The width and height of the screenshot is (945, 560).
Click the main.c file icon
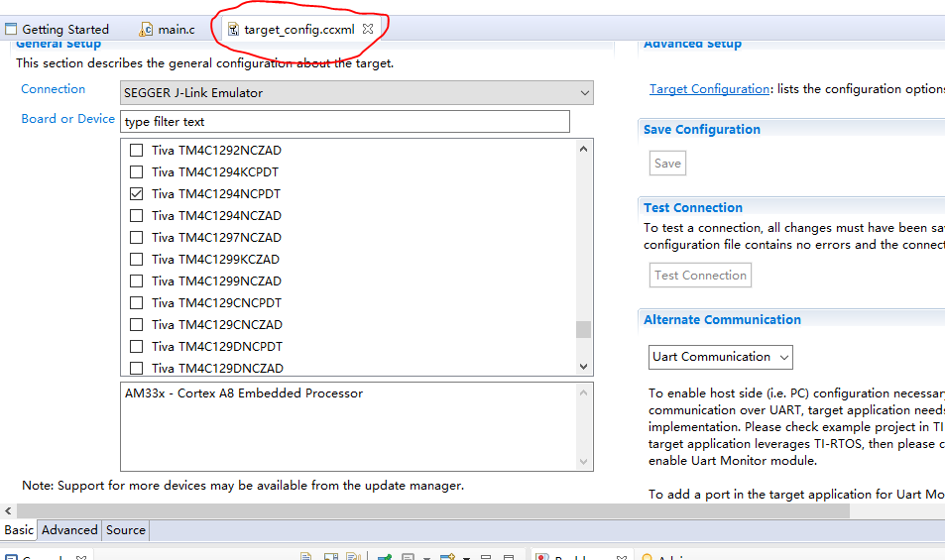(146, 29)
